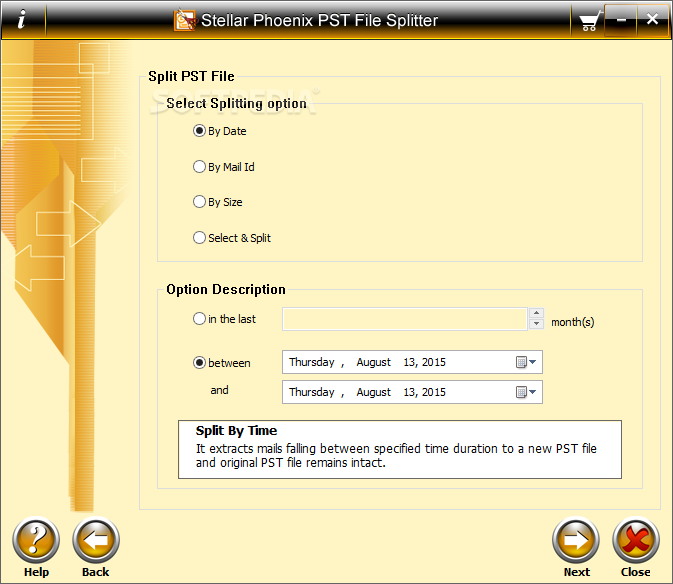Image resolution: width=673 pixels, height=584 pixels.
Task: Open calendar dropdown for 'and' end date
Action: (526, 392)
